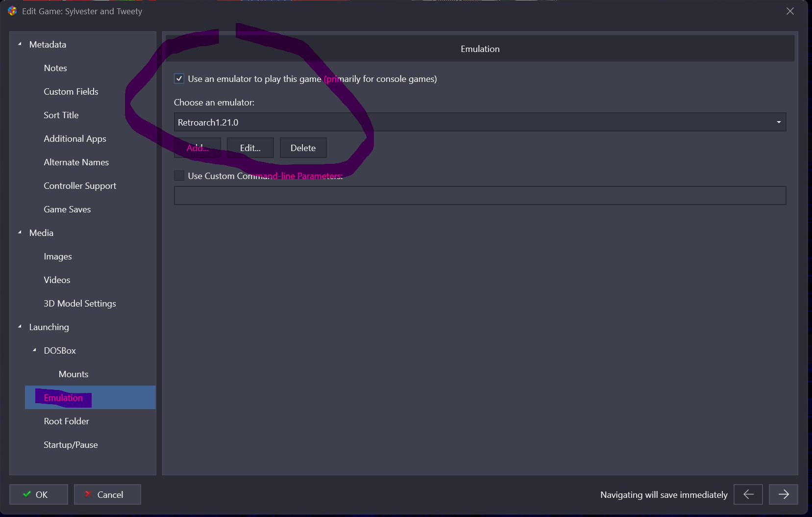Viewport: 812px width, 517px height.
Task: Collapse the Launching tree section
Action: point(20,327)
